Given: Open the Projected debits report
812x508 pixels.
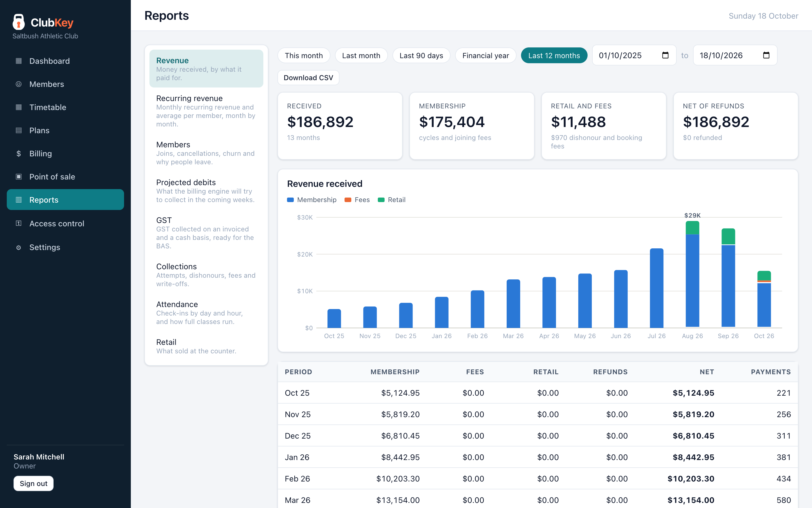Looking at the screenshot, I should [206, 191].
